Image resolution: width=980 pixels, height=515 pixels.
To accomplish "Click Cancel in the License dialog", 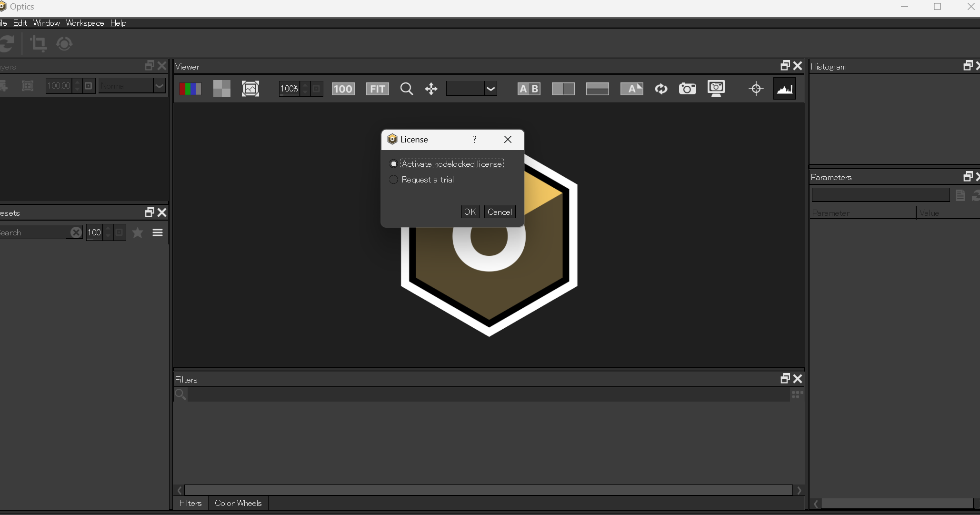I will (500, 212).
